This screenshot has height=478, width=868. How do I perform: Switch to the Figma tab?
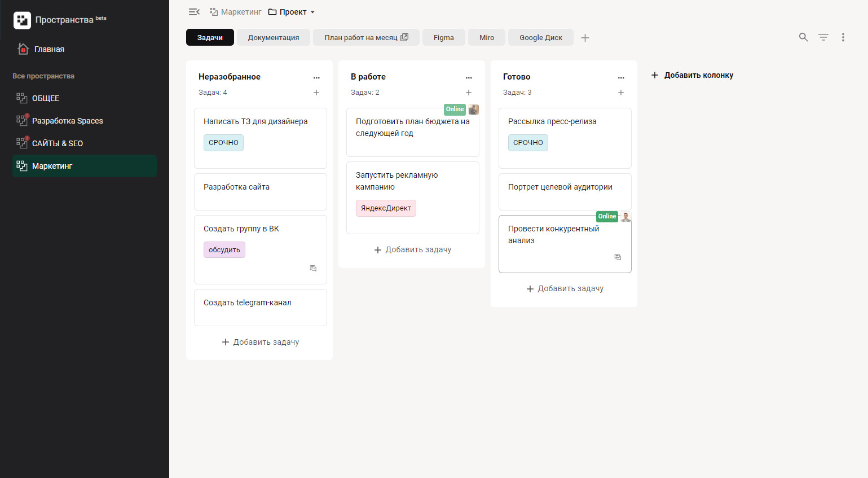point(443,38)
